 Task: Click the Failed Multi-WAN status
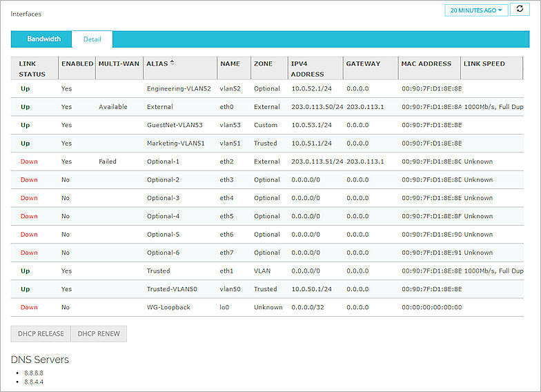[108, 161]
